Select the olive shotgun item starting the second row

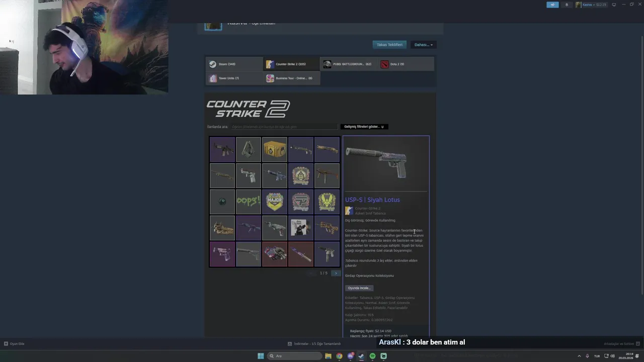[222, 175]
